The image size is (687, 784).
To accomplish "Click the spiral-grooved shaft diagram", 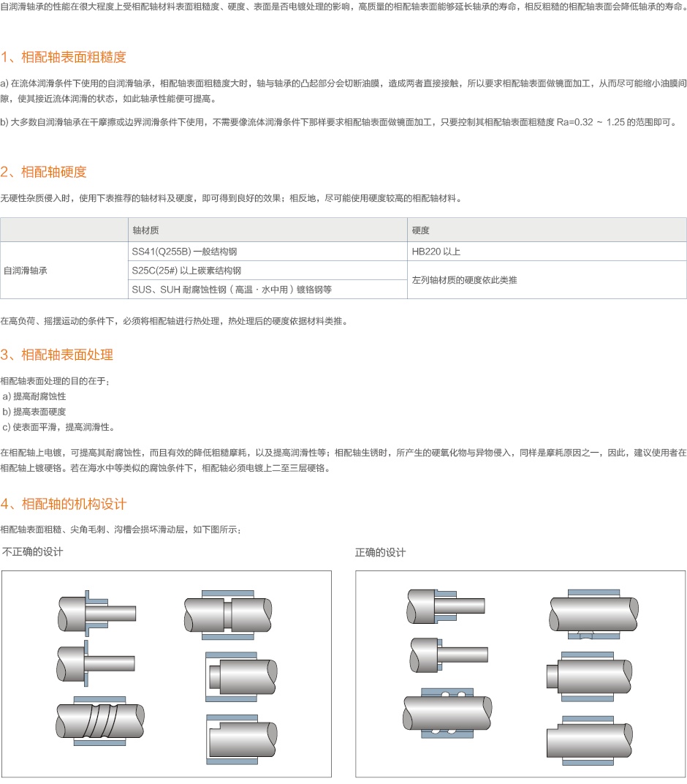I will pyautogui.click(x=100, y=721).
